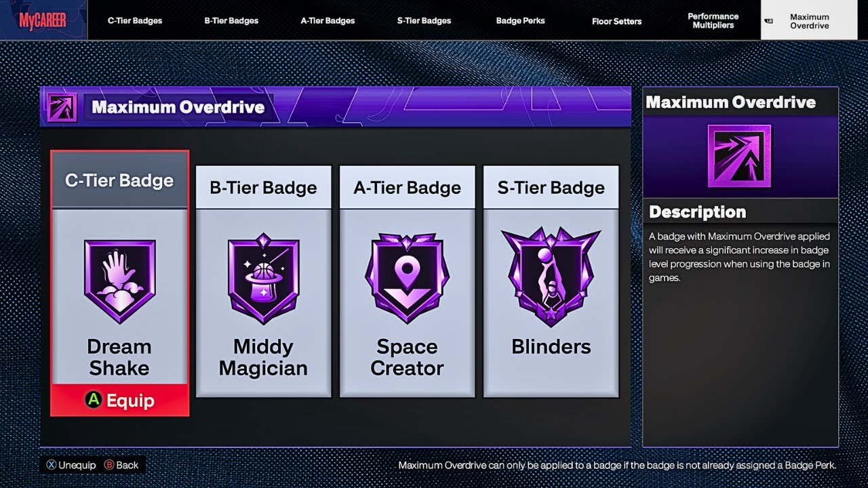Viewport: 868px width, 488px height.
Task: Select the Middy Magician badge icon
Action: coord(263,278)
